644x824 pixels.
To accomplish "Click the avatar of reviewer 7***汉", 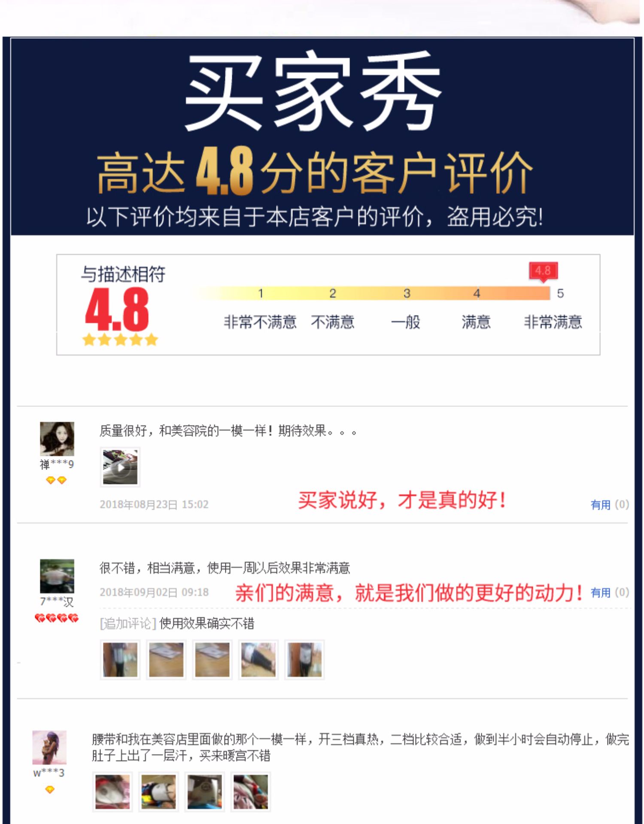I will (x=57, y=576).
